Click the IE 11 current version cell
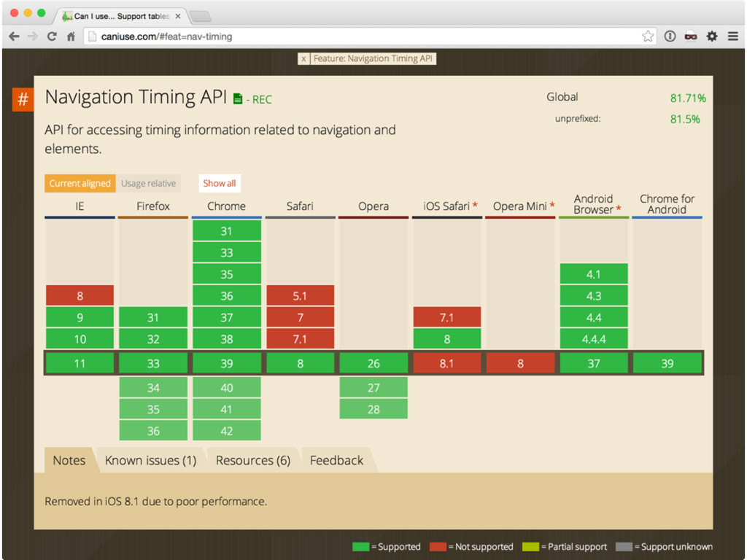 (80, 363)
